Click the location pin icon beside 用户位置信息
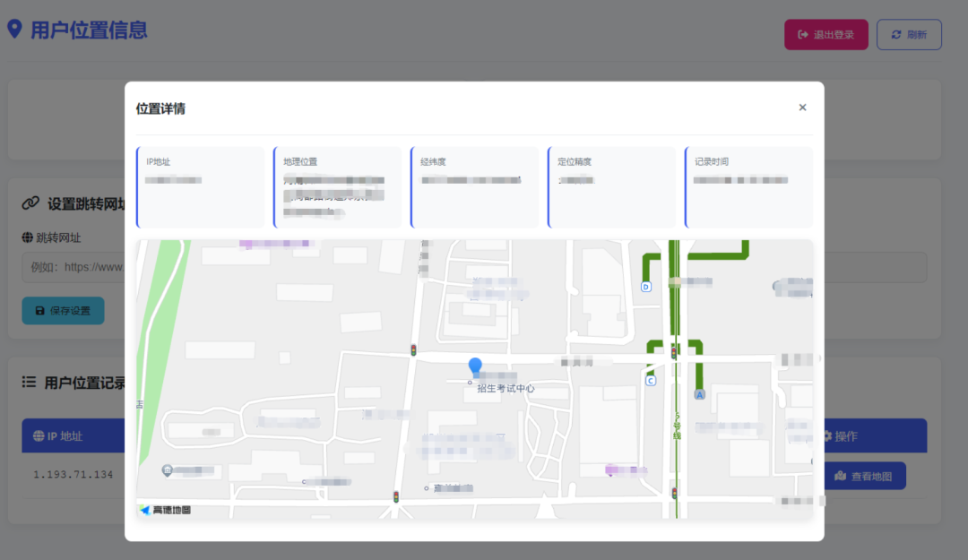The width and height of the screenshot is (968, 560). pos(14,30)
